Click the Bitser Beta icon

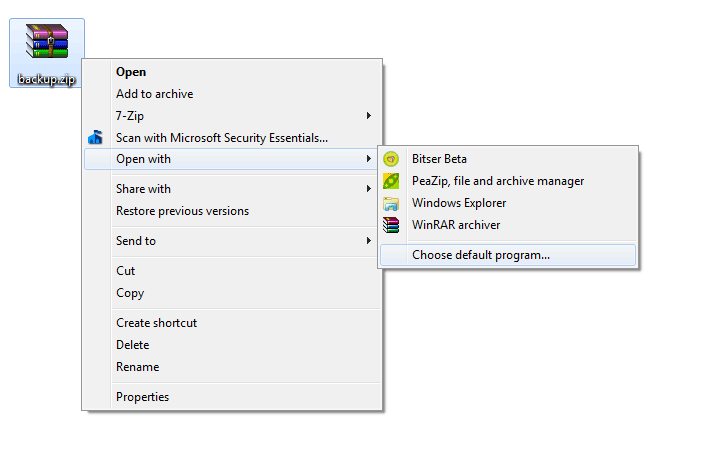(x=392, y=159)
